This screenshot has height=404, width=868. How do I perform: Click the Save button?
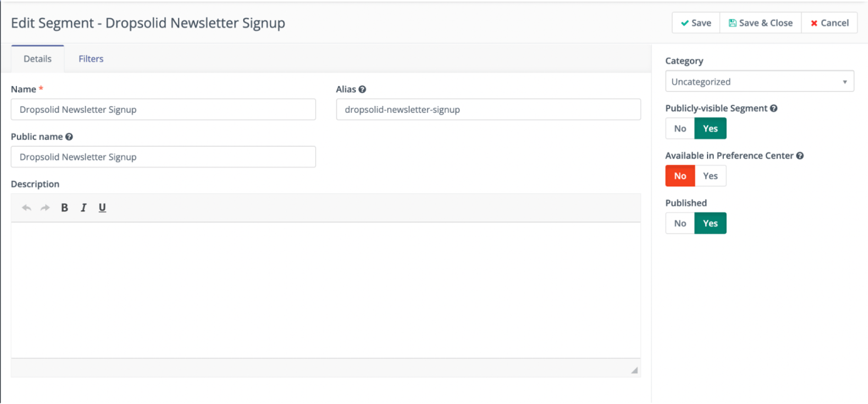[696, 23]
